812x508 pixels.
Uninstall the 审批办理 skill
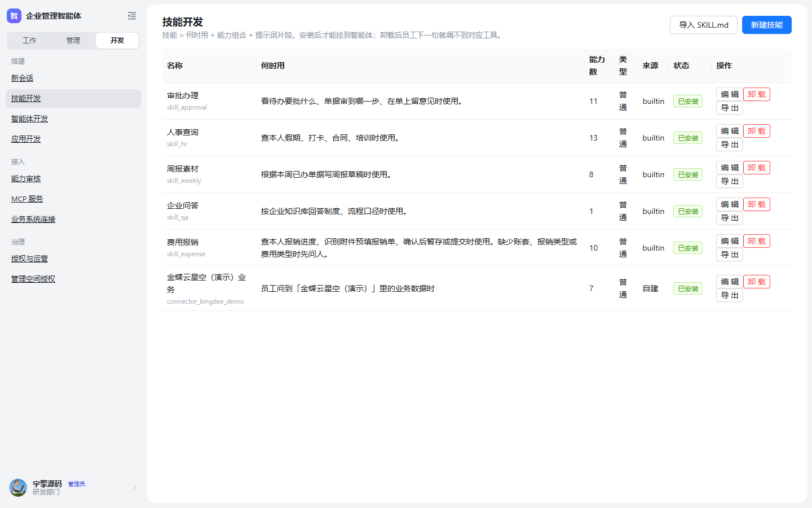[x=757, y=94]
